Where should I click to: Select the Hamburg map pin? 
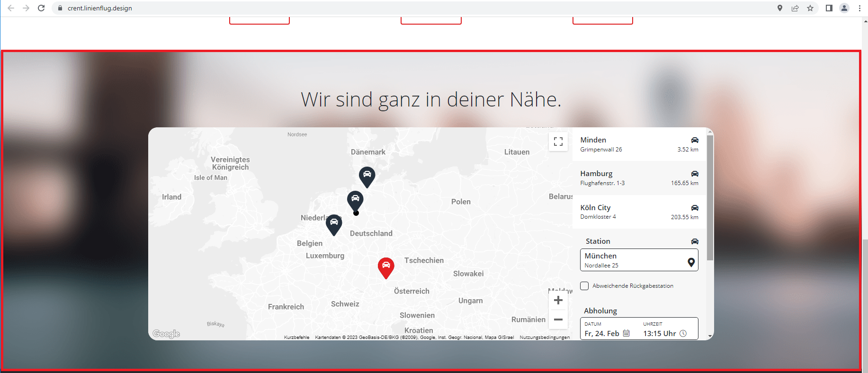(x=367, y=176)
